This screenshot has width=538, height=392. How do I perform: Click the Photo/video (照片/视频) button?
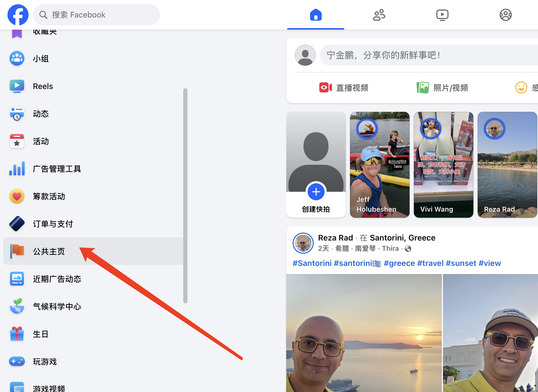pos(442,88)
